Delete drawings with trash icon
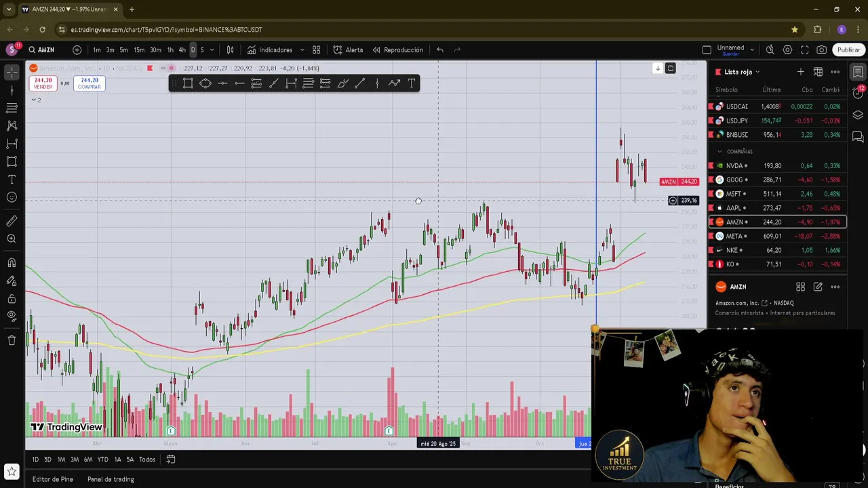Screen dimensions: 868x488 click(x=12, y=340)
